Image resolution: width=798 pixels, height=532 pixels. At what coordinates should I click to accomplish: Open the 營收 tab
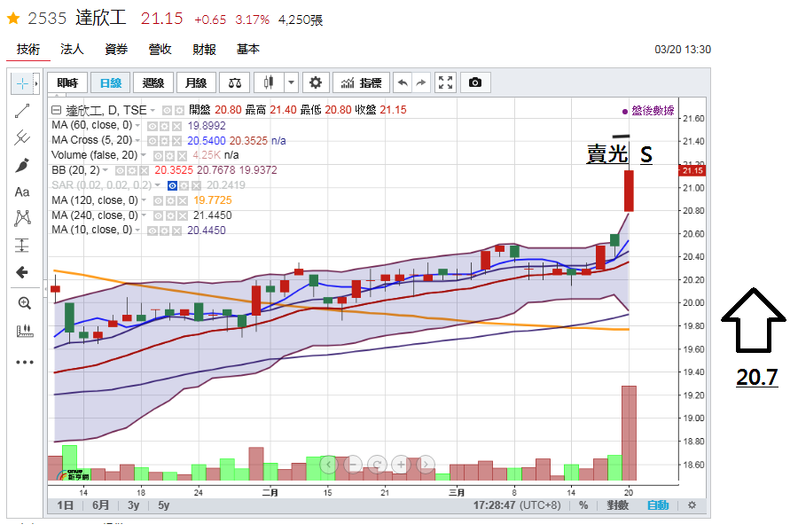(160, 50)
